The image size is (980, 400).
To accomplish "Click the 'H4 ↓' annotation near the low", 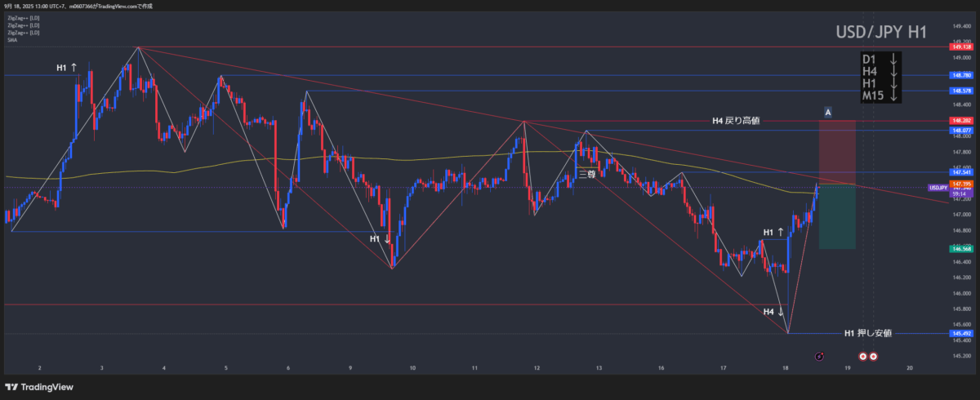I will pyautogui.click(x=773, y=311).
